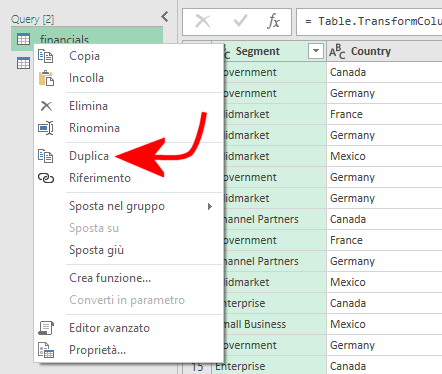Viewport: 442px width, 374px height.
Task: Expand the Sposta nel gruppo submenu arrow
Action: pyautogui.click(x=210, y=206)
